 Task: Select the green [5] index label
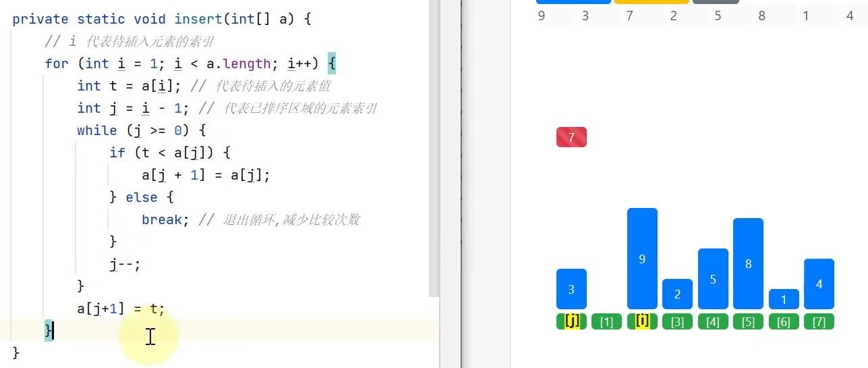[748, 322]
